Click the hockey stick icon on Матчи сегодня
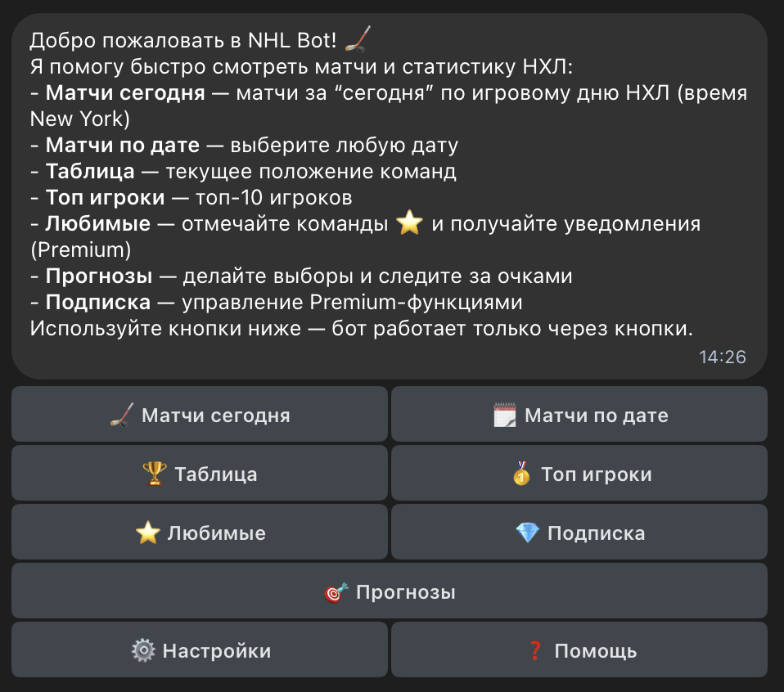 122,416
